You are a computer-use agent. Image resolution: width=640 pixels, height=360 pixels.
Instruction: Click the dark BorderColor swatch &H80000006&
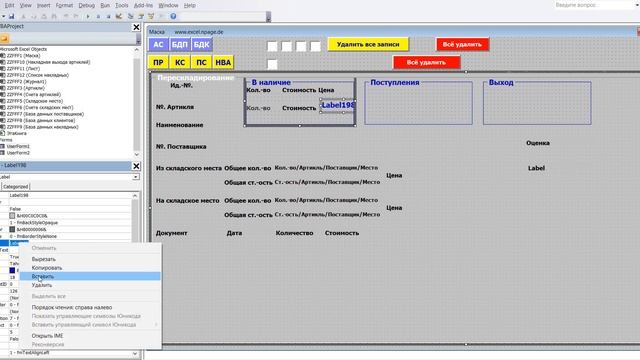click(x=12, y=229)
